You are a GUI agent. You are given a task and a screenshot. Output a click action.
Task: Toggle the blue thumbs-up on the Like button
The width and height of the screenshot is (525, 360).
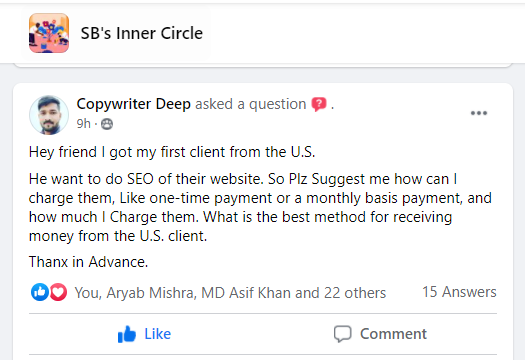[127, 334]
